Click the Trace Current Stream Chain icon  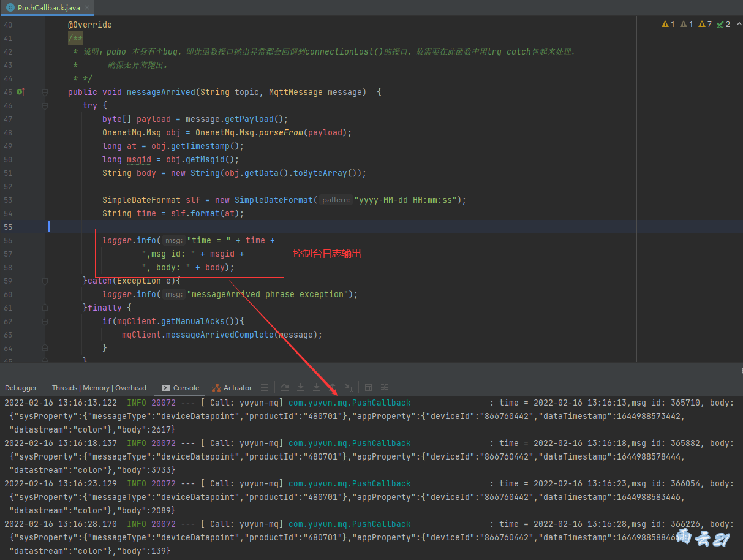[385, 387]
